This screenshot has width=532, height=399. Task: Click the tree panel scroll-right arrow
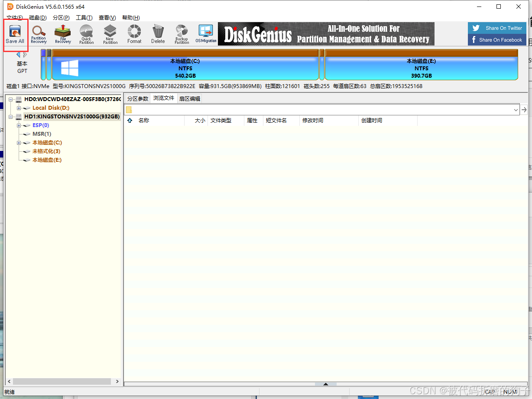117,382
